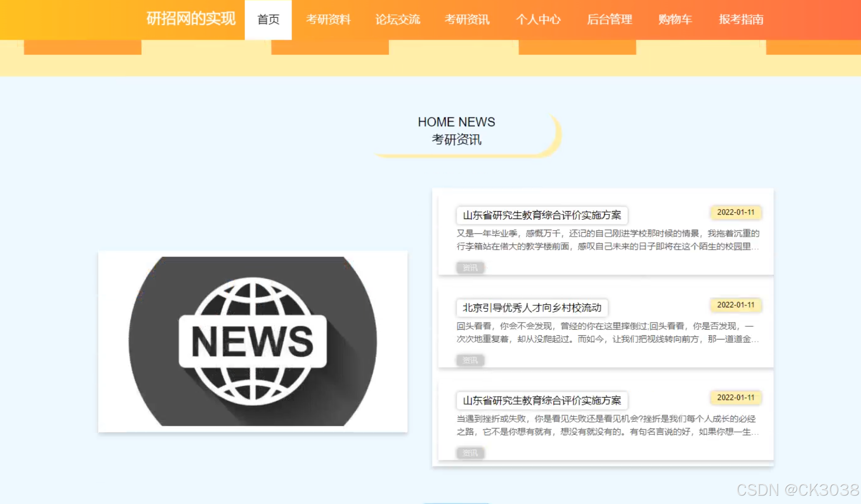Open the 个人中心 navigation item
Viewport: 861px width, 504px height.
538,19
